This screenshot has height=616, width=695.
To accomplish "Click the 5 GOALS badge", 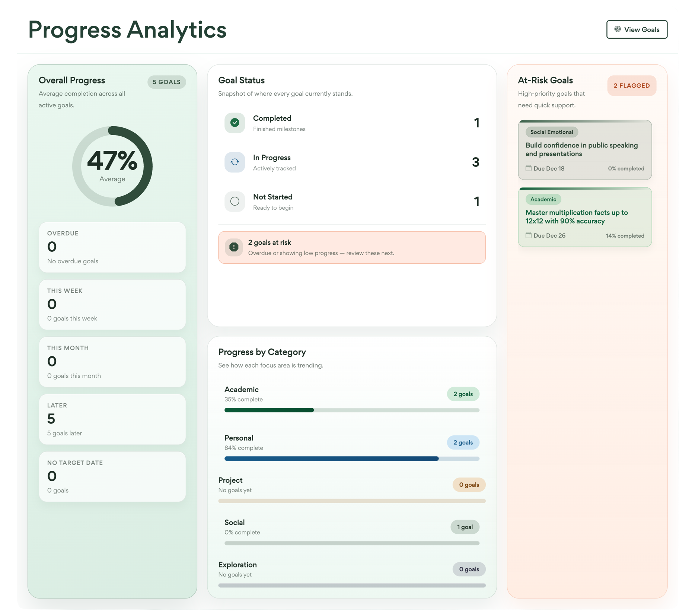I will coord(166,82).
